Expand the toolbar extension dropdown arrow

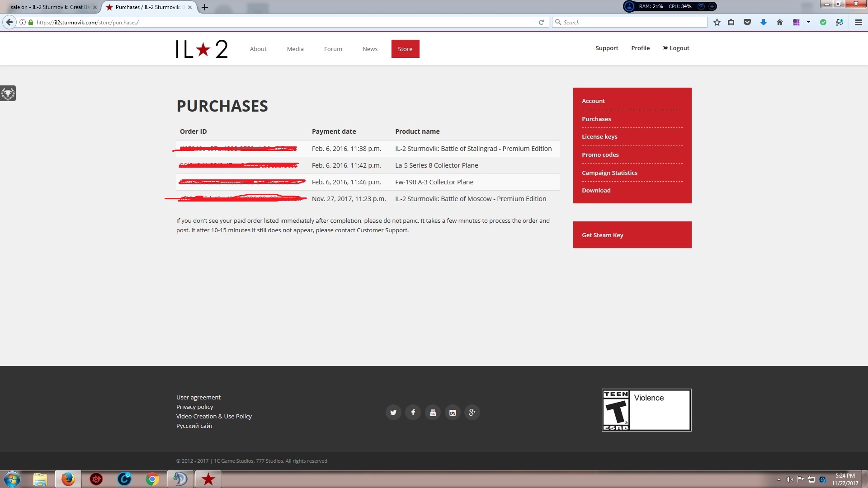point(808,22)
